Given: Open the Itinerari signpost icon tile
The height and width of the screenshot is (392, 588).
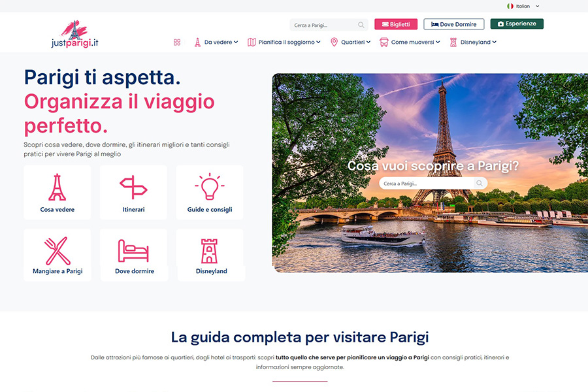Looking at the screenshot, I should pyautogui.click(x=133, y=188).
